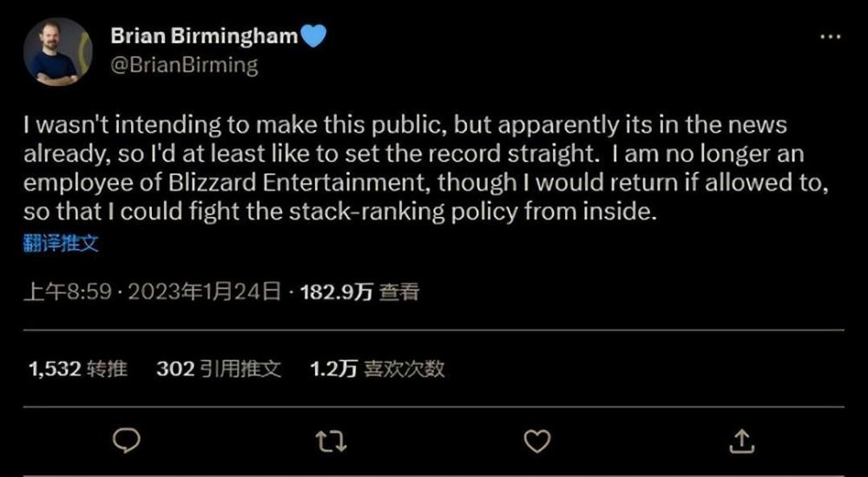868x477 pixels.
Task: Show the 1.2万 喜欢次数 likes list
Action: point(377,369)
